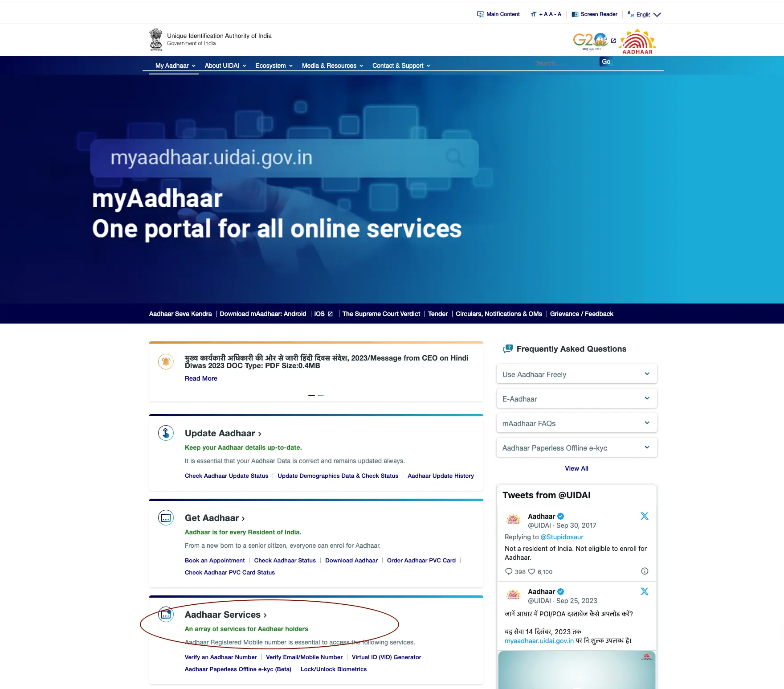The width and height of the screenshot is (784, 689).
Task: Click the text size icon in accessibility bar
Action: [x=534, y=14]
